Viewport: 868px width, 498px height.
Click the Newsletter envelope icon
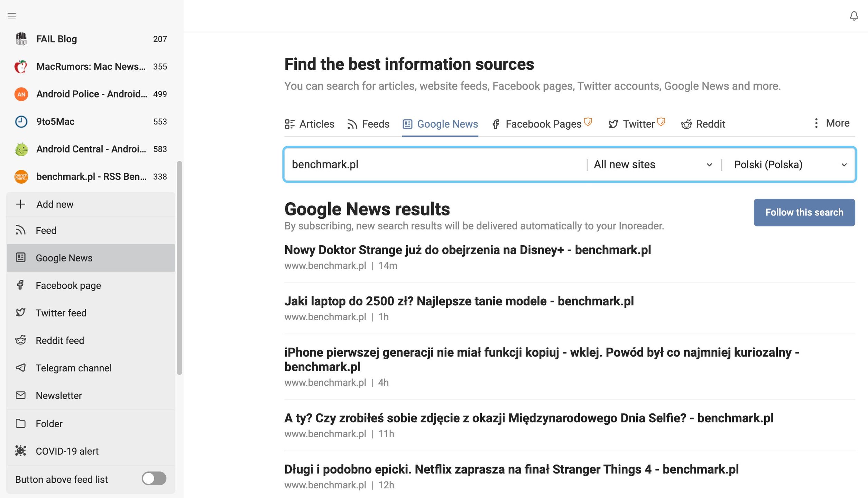point(21,395)
